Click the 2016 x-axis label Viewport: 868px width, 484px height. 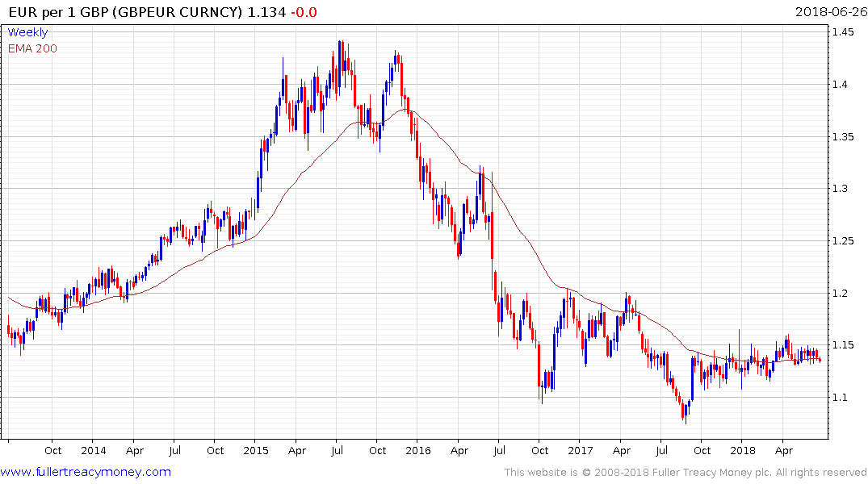tap(418, 450)
